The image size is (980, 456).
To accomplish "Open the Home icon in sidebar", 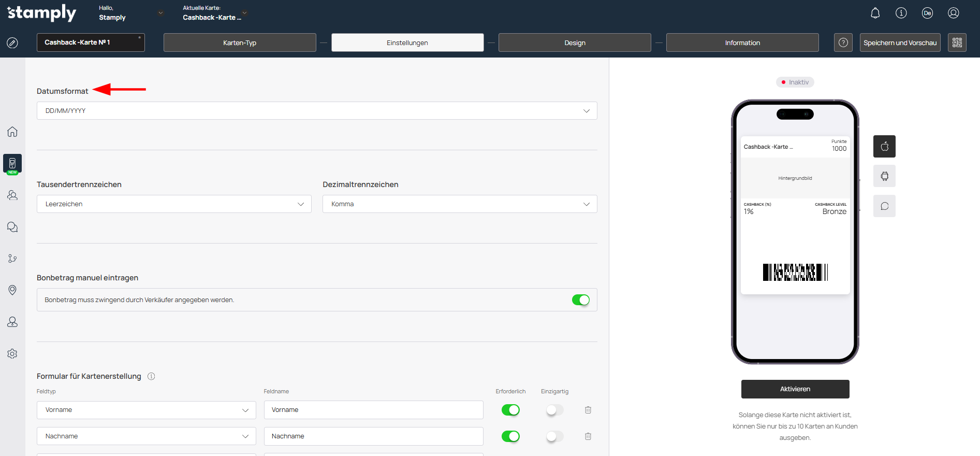I will 12,132.
